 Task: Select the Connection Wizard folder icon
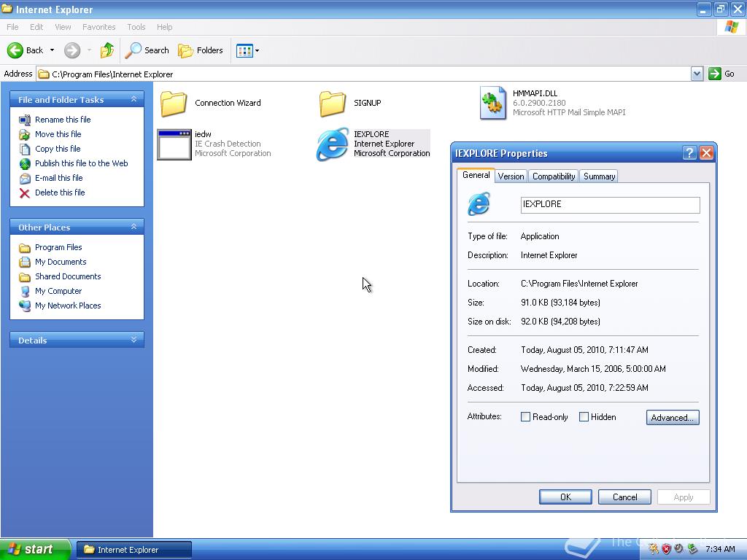click(174, 104)
